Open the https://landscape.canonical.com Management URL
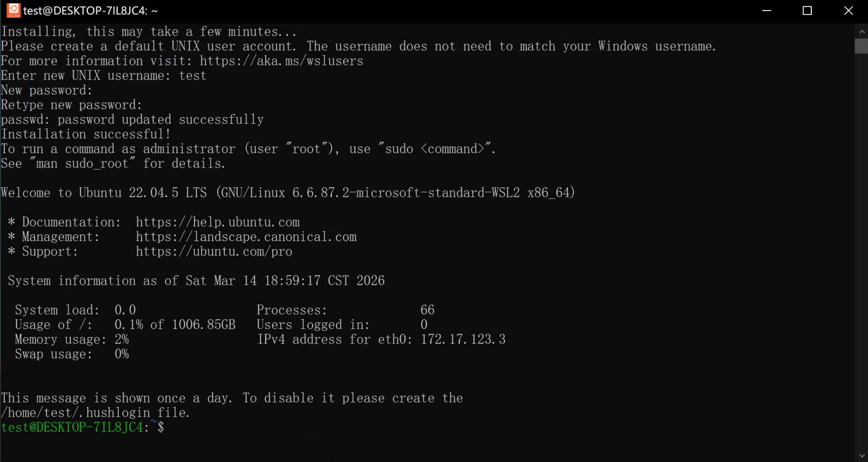Image resolution: width=868 pixels, height=462 pixels. coord(246,237)
